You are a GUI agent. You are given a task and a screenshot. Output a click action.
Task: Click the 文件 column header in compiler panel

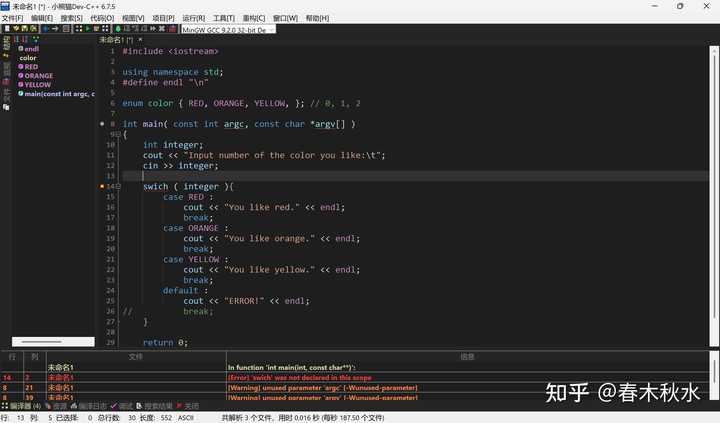(x=136, y=356)
